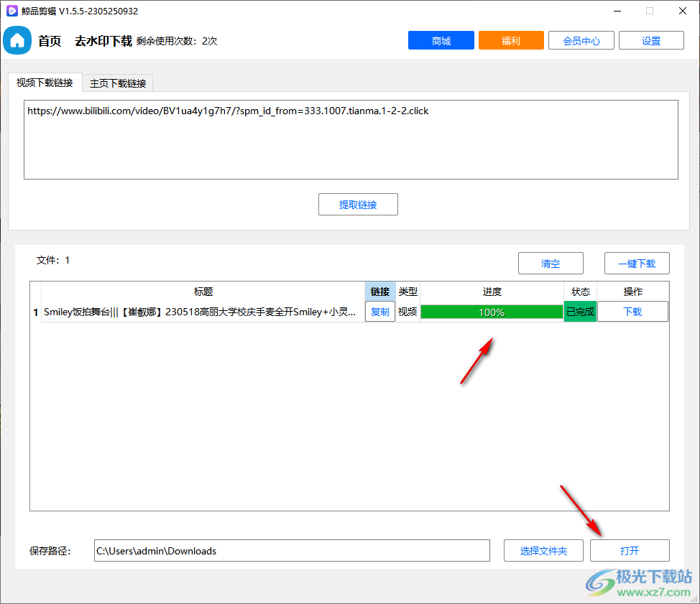This screenshot has height=604, width=700.
Task: Click the 提取链接 extract link button
Action: 358,204
